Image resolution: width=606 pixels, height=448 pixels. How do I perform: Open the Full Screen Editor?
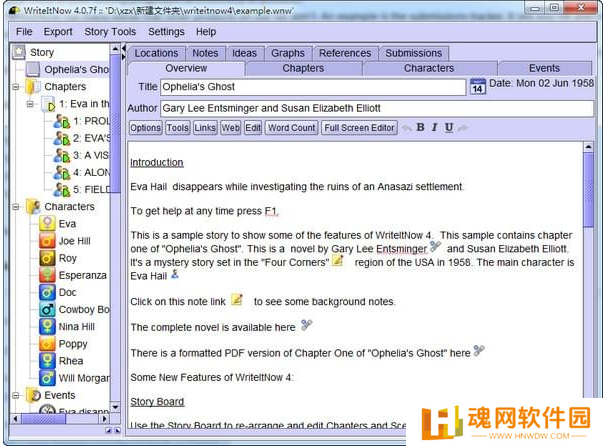[x=359, y=128]
